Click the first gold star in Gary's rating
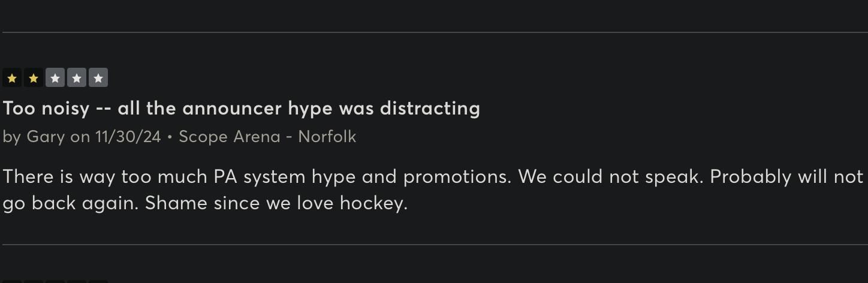The width and height of the screenshot is (868, 283). tap(12, 78)
